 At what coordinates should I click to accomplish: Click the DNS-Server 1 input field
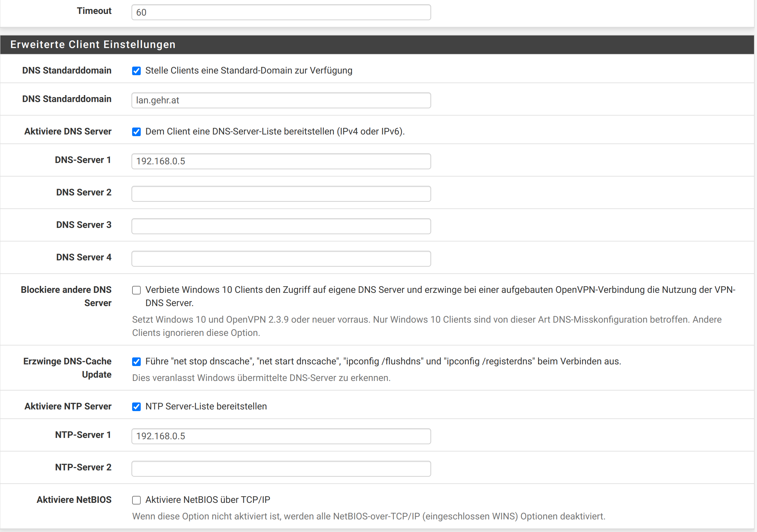[x=281, y=161]
